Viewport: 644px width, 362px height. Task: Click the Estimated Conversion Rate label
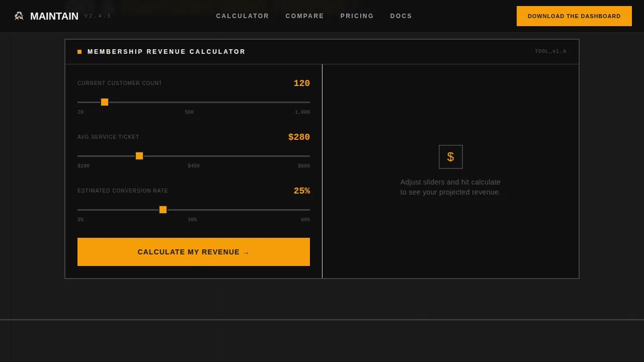pos(123,191)
